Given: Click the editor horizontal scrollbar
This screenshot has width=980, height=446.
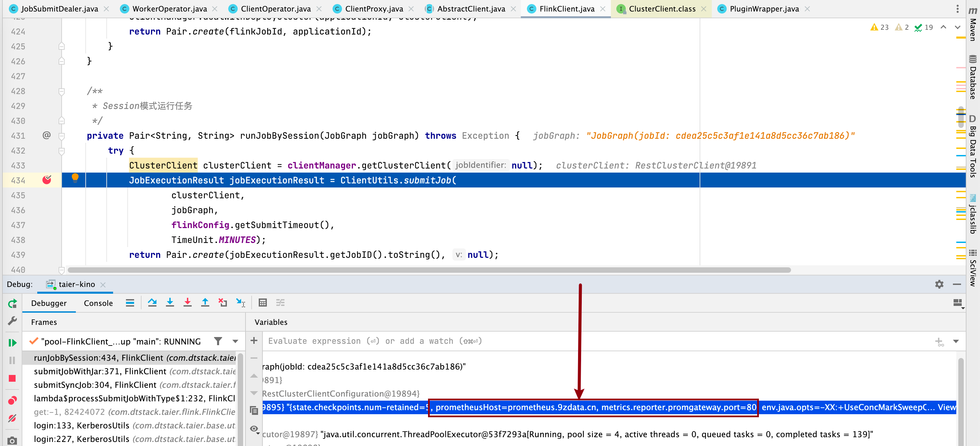Looking at the screenshot, I should tap(429, 270).
